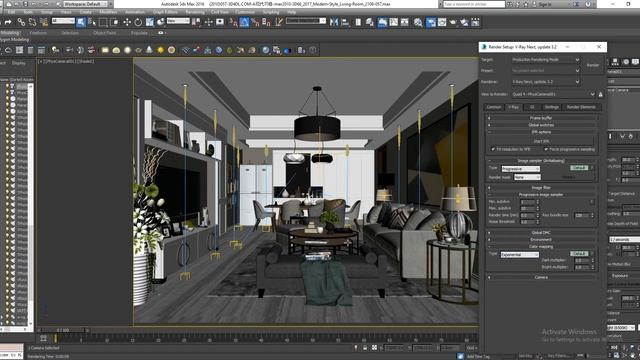Open Image sampler Type Progressive dropdown
The image size is (640, 360).
[x=520, y=169]
